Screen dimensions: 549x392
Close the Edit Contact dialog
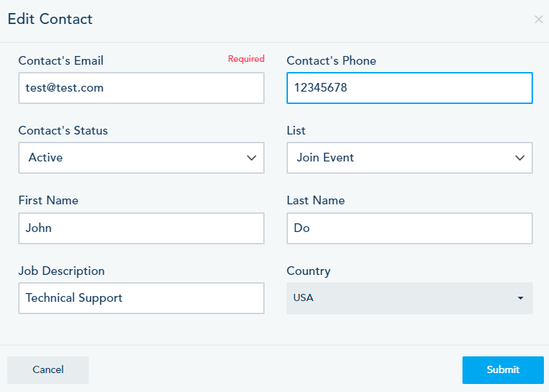coord(538,20)
